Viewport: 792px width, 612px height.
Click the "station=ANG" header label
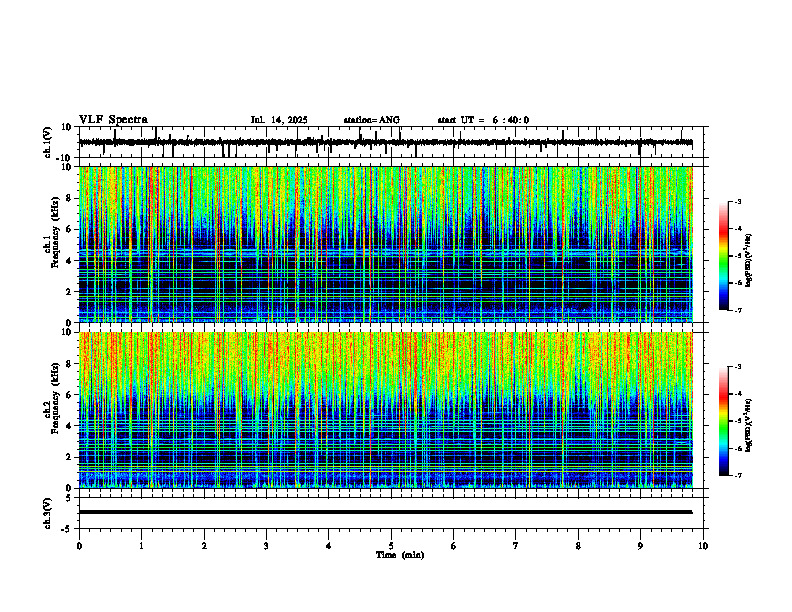click(x=372, y=120)
